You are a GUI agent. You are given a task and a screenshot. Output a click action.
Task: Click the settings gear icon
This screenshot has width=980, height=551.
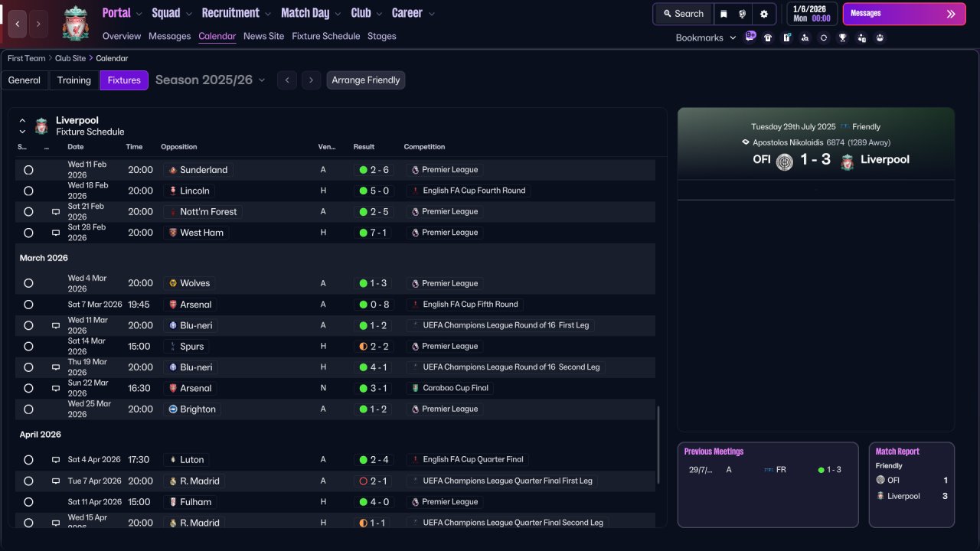point(763,14)
